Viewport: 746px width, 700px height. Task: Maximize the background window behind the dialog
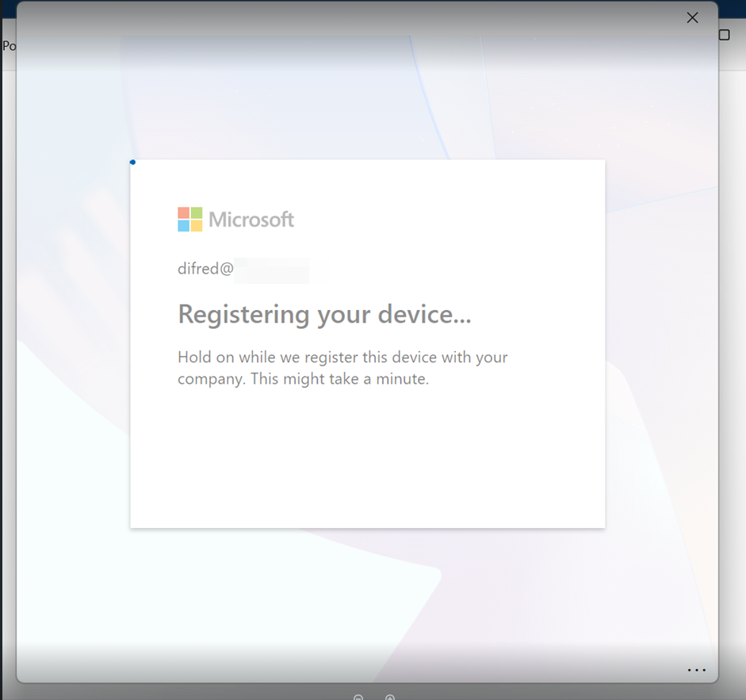click(x=724, y=35)
